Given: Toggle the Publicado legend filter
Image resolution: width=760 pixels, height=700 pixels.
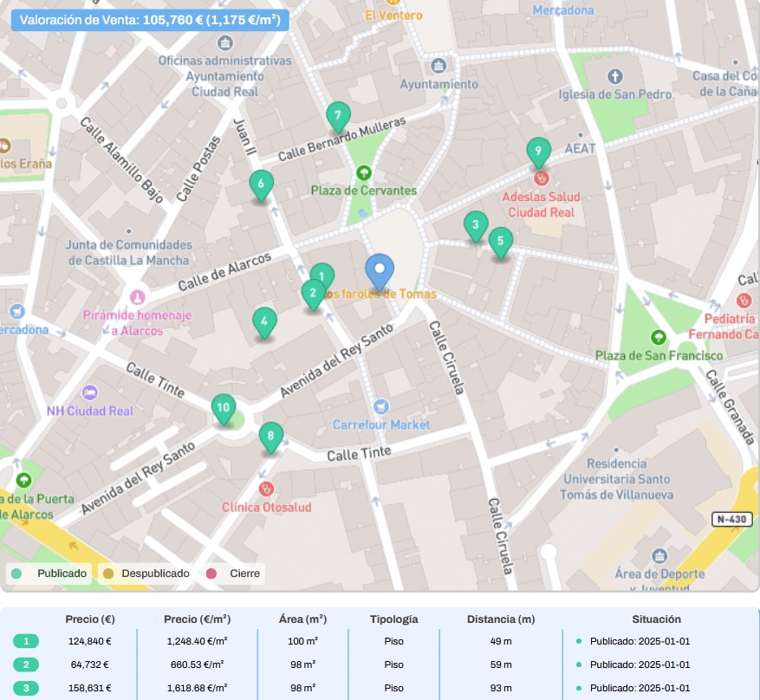Looking at the screenshot, I should (50, 574).
